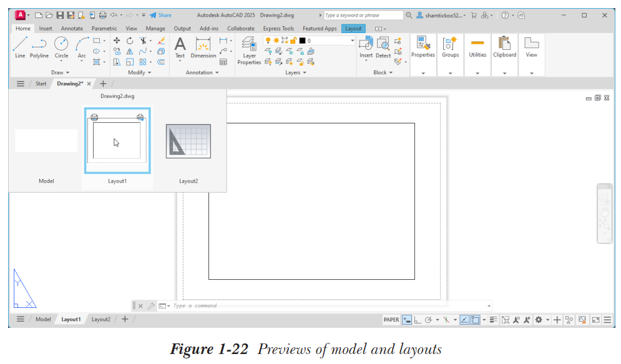
Task: Click the Save icon in quick access toolbar
Action: (60, 16)
